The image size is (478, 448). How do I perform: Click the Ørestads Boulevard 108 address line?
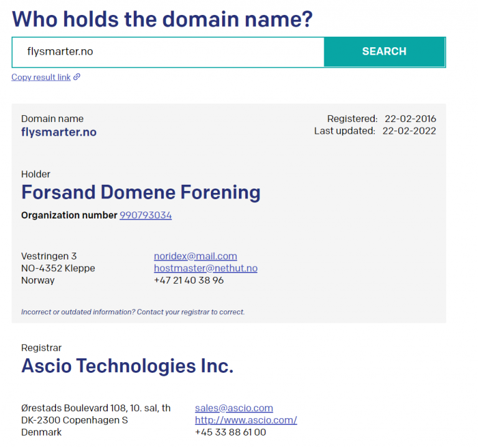(96, 408)
